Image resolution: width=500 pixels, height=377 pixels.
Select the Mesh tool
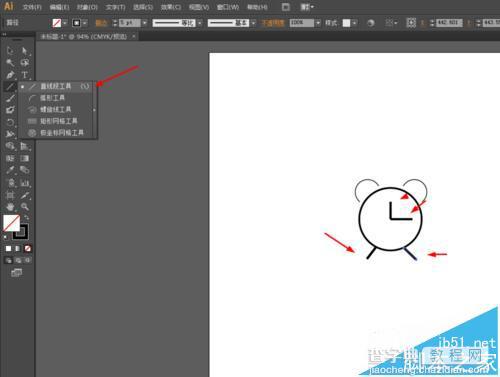tap(10, 158)
